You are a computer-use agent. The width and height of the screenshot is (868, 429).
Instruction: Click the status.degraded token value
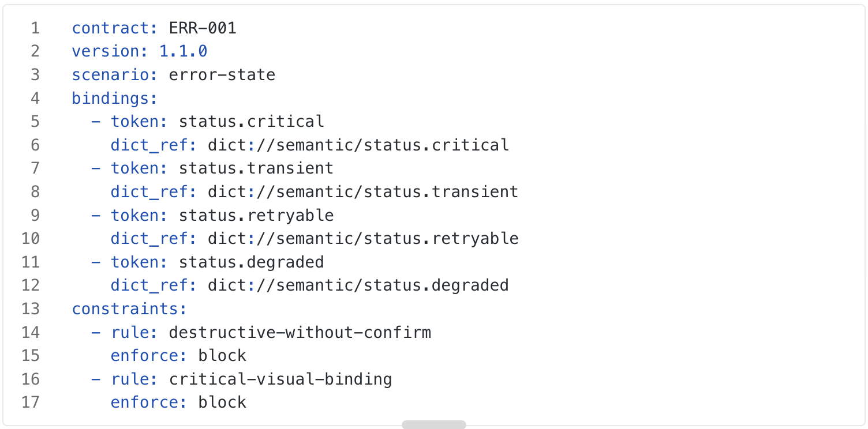(x=252, y=262)
